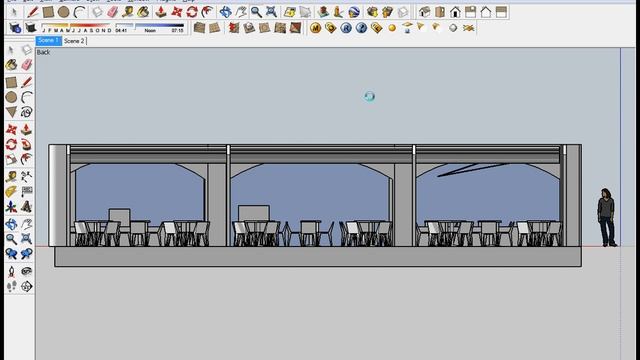Click Share Model icon in the Getting Started toolbar

[x=387, y=12]
